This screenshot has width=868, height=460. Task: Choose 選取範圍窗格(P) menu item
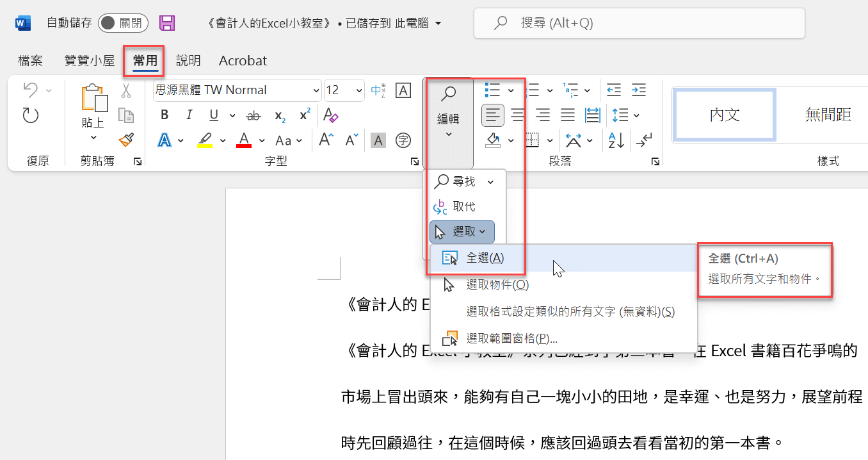coord(564,338)
